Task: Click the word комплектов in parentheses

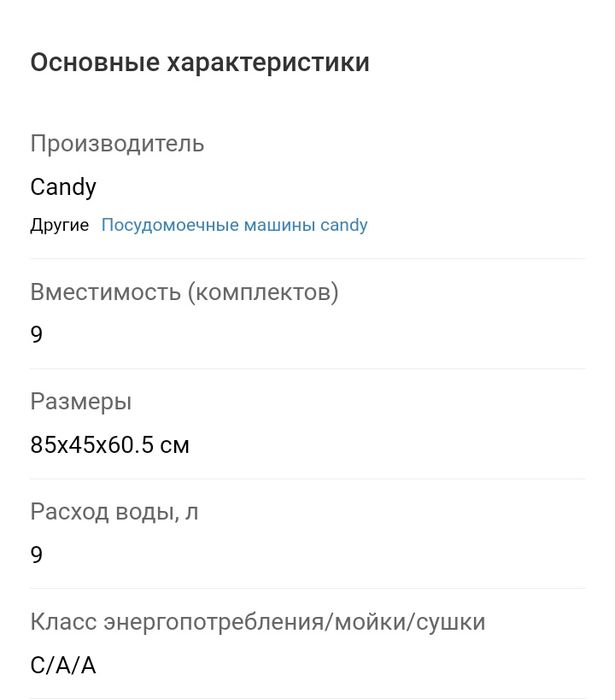Action: coord(261,293)
